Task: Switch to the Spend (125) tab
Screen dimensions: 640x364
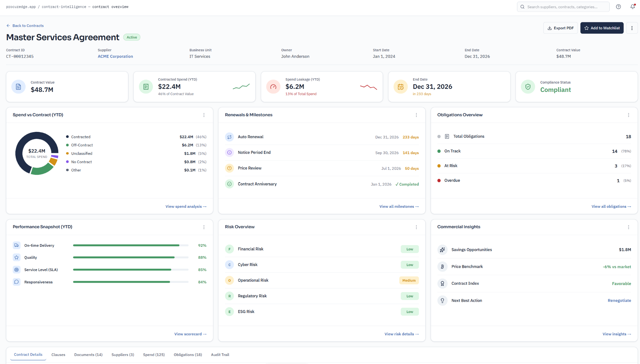Action: pos(154,355)
